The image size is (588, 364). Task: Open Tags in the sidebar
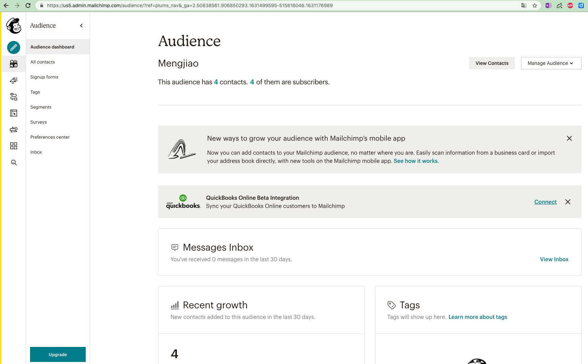pyautogui.click(x=35, y=92)
